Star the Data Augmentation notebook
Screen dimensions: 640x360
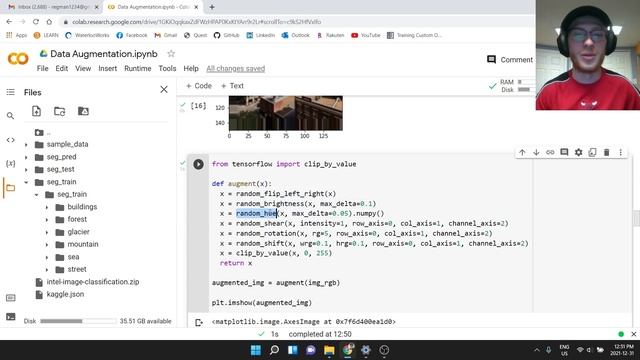tap(171, 53)
